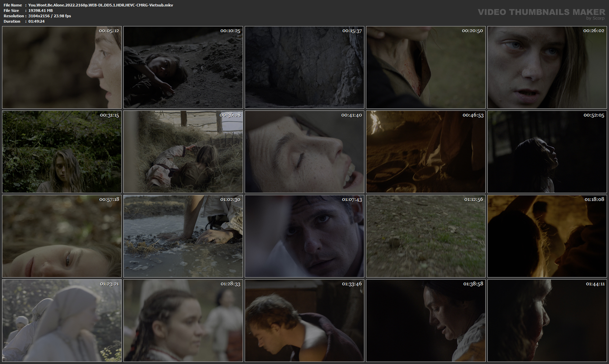
Task: Click the 00:05:12 timestamp label
Action: pos(109,30)
